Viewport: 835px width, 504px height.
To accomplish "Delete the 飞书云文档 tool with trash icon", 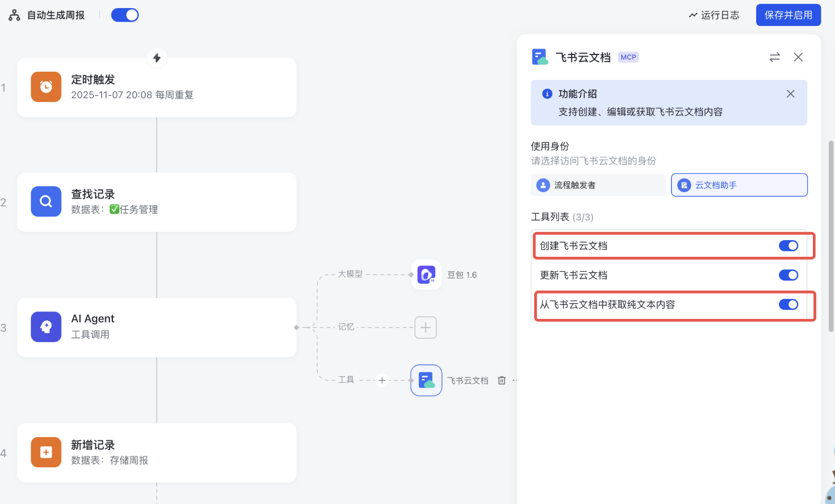I will (x=502, y=380).
